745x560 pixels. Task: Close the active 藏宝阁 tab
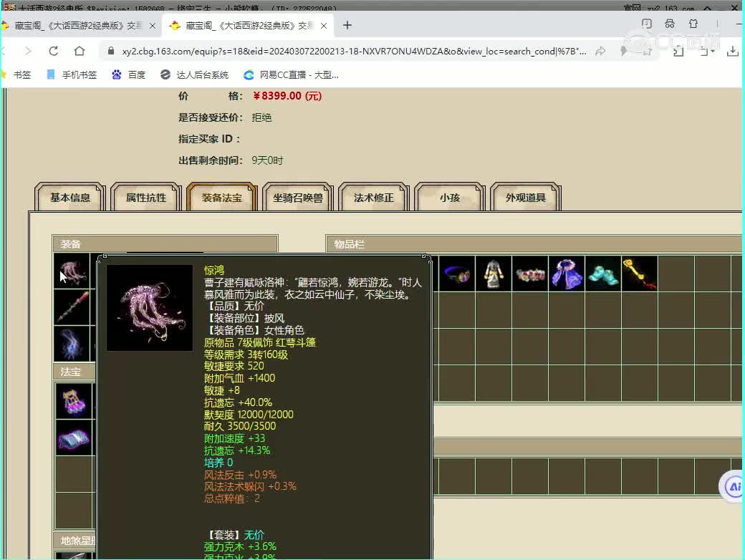tap(324, 26)
